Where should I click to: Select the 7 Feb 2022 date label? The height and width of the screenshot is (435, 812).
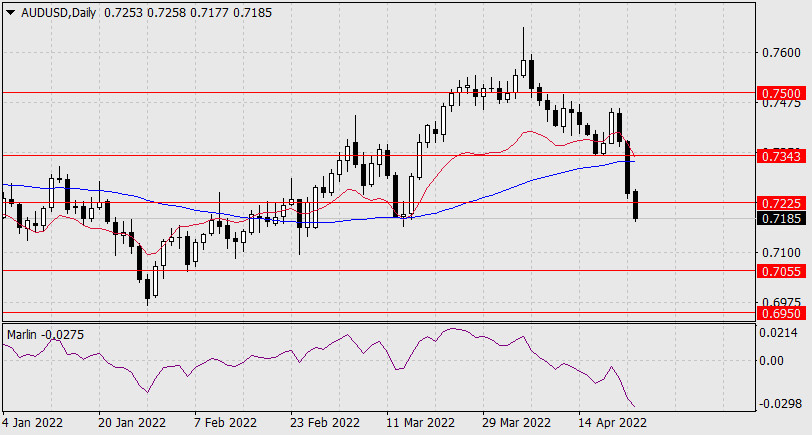pyautogui.click(x=225, y=423)
